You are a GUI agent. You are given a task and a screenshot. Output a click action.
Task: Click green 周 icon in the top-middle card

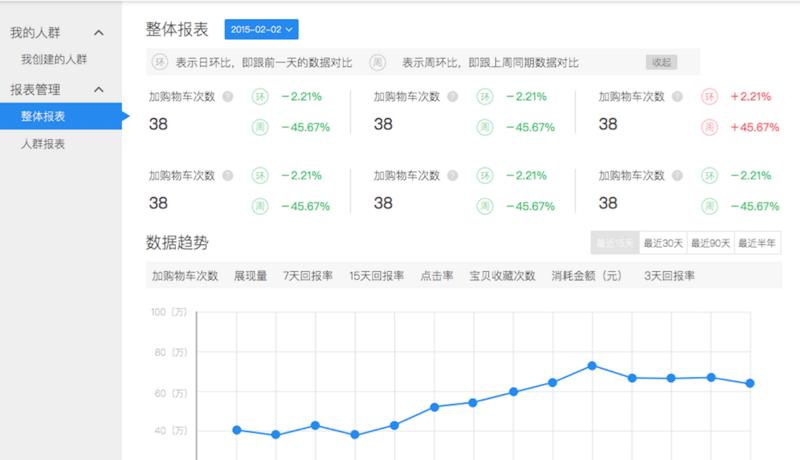point(485,127)
